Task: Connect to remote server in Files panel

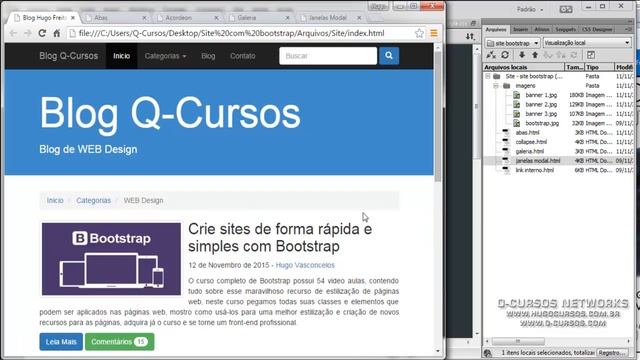Action: coord(491,55)
